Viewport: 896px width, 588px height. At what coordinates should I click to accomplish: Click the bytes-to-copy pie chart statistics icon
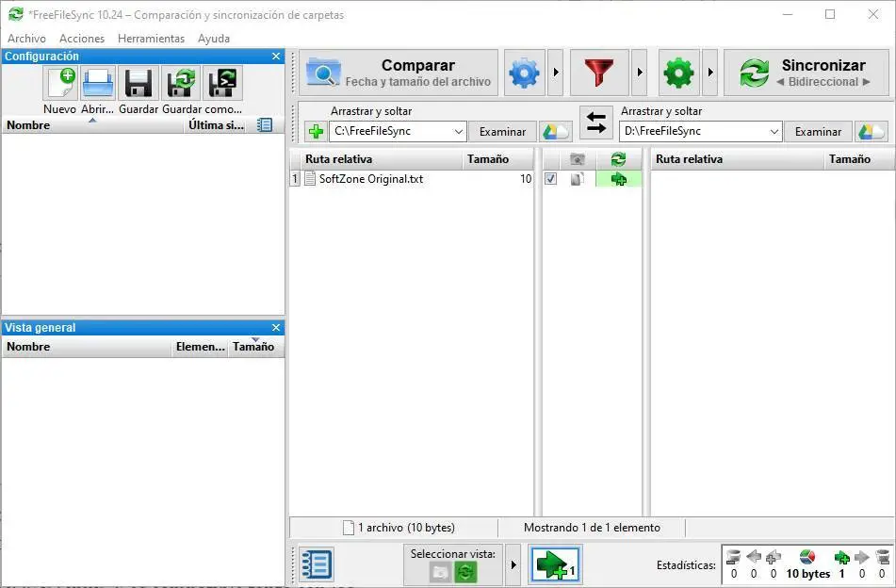pos(807,557)
